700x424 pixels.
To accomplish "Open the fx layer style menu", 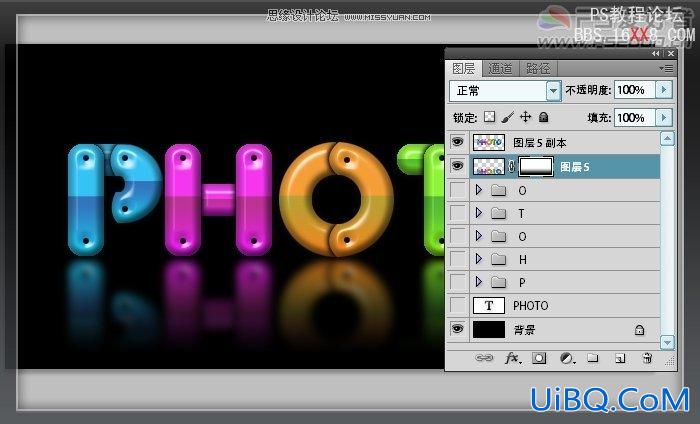I will pyautogui.click(x=512, y=357).
